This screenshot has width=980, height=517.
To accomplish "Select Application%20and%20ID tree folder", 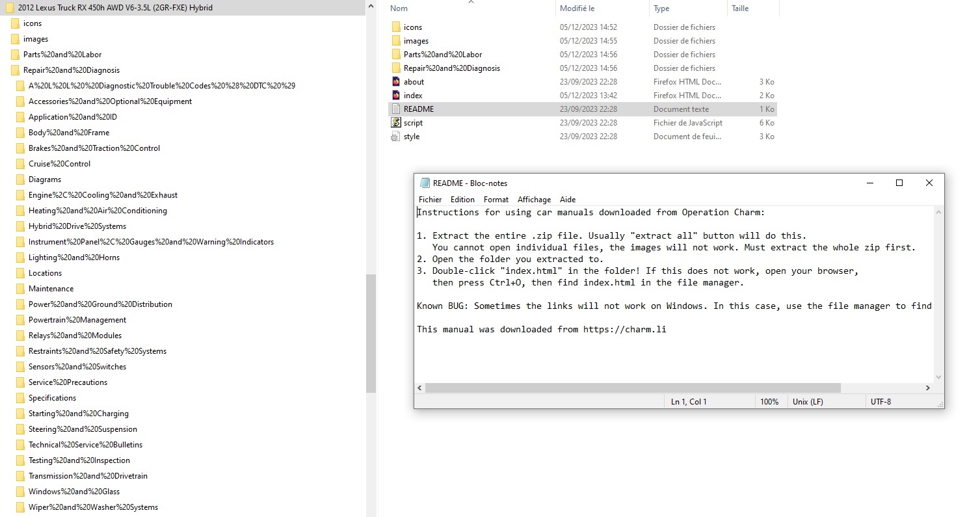I will (x=73, y=117).
